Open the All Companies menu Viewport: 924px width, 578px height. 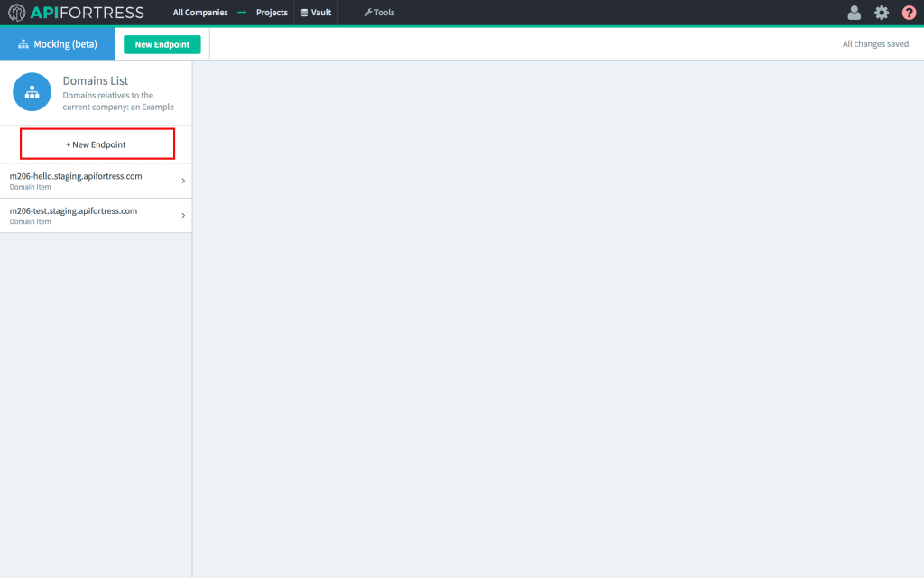pyautogui.click(x=199, y=12)
